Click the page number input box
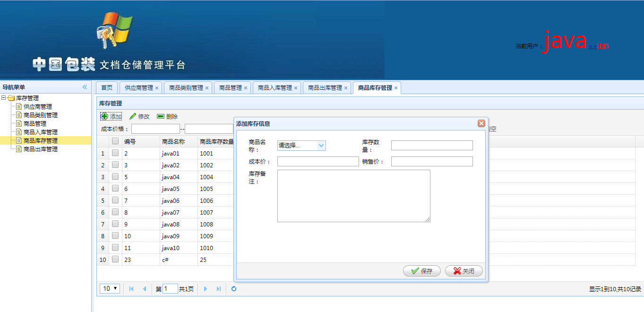 (170, 289)
